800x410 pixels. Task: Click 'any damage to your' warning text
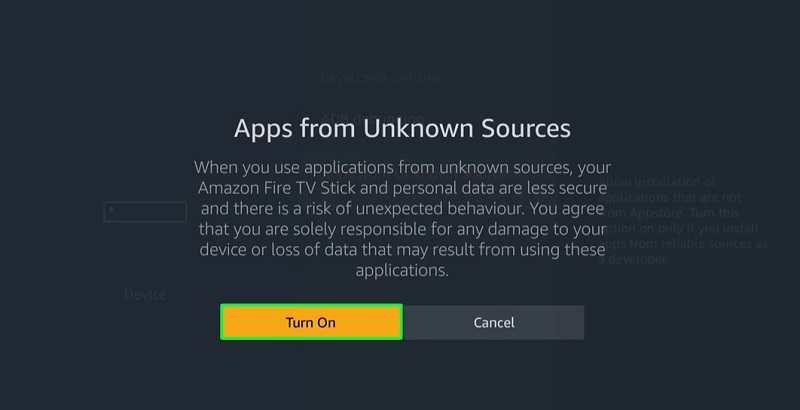531,229
